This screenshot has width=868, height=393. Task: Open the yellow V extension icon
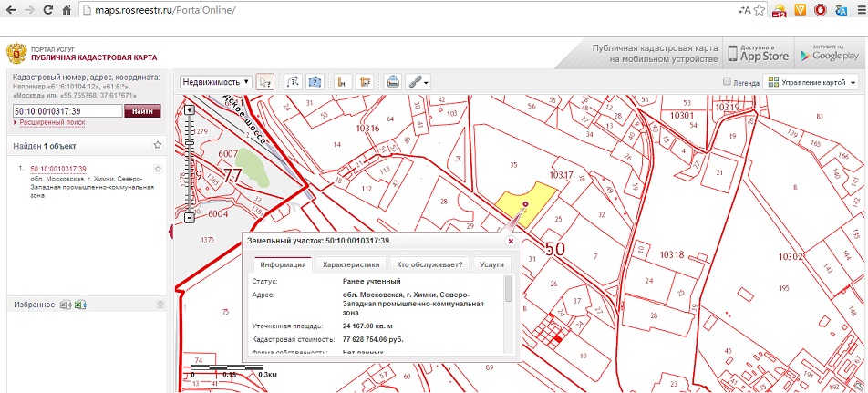coord(800,9)
